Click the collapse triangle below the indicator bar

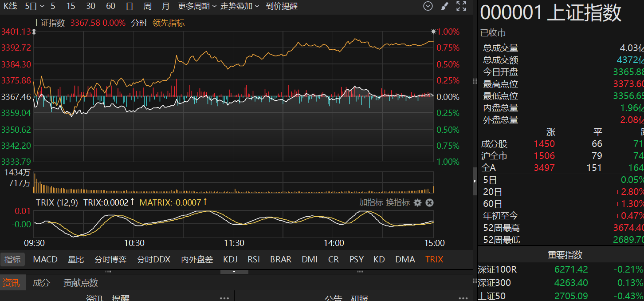tap(234, 271)
